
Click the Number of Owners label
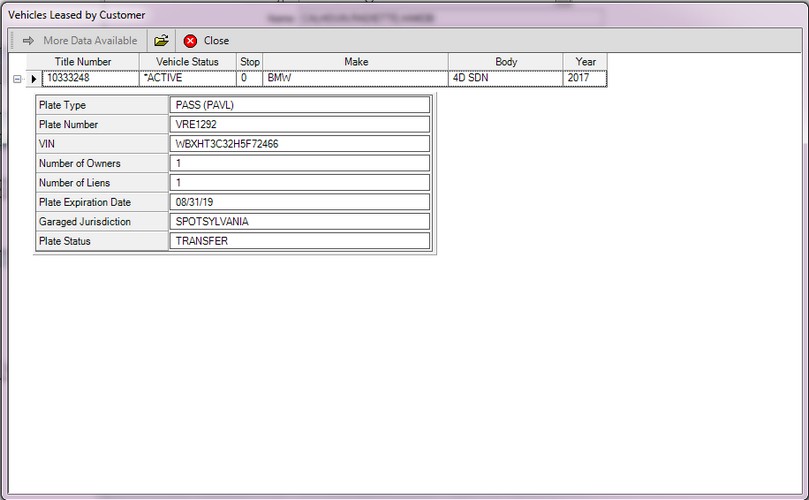[79, 163]
